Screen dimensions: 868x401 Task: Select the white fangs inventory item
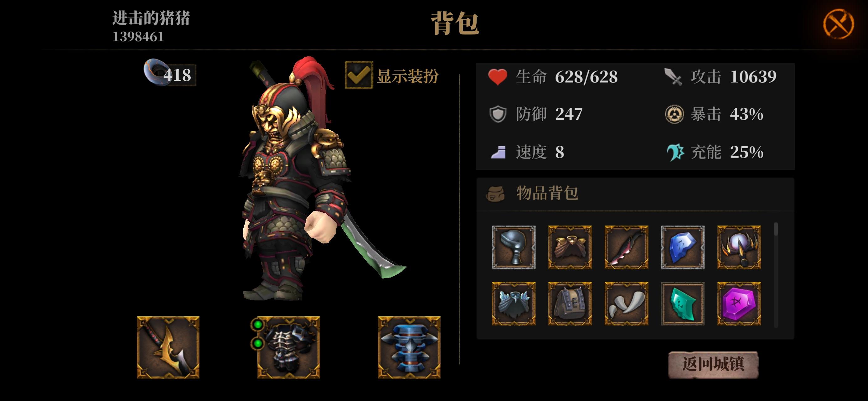pyautogui.click(x=626, y=304)
